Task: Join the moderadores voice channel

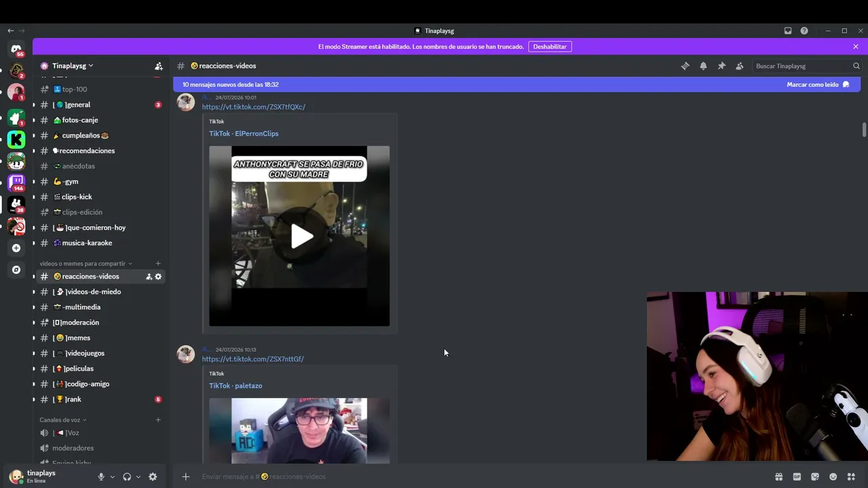Action: [100, 448]
